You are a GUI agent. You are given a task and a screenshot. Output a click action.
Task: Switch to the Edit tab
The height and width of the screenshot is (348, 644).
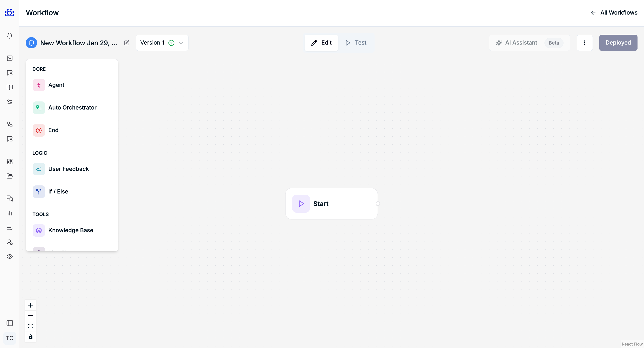click(321, 43)
